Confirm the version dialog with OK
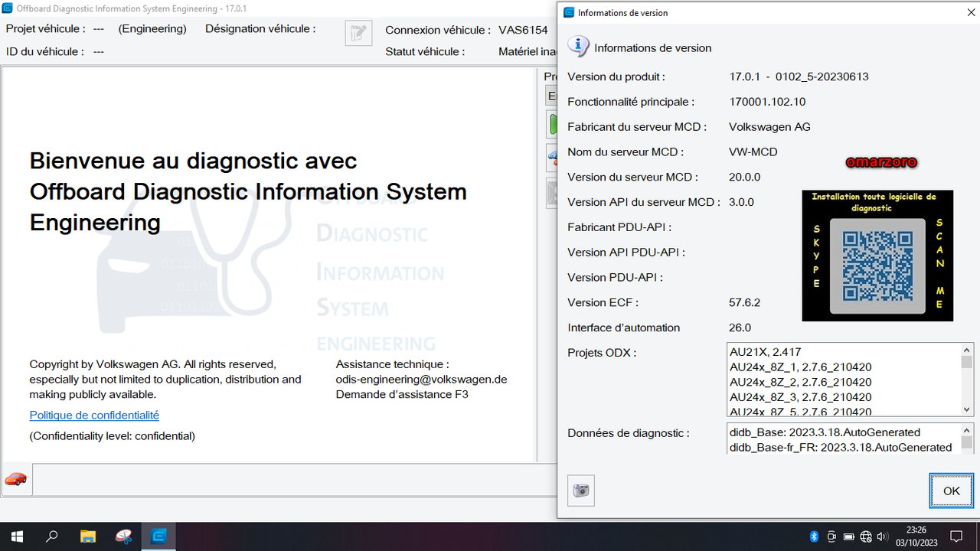This screenshot has width=980, height=551. (952, 491)
